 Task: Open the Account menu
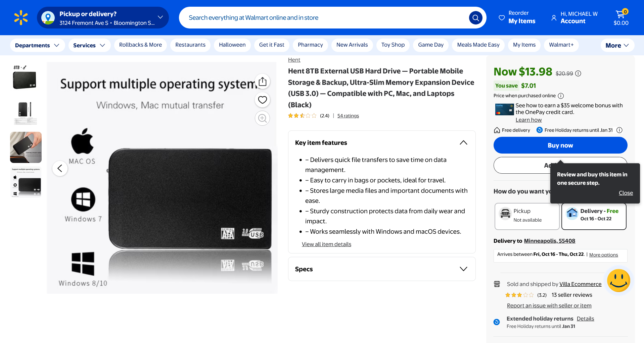[574, 17]
